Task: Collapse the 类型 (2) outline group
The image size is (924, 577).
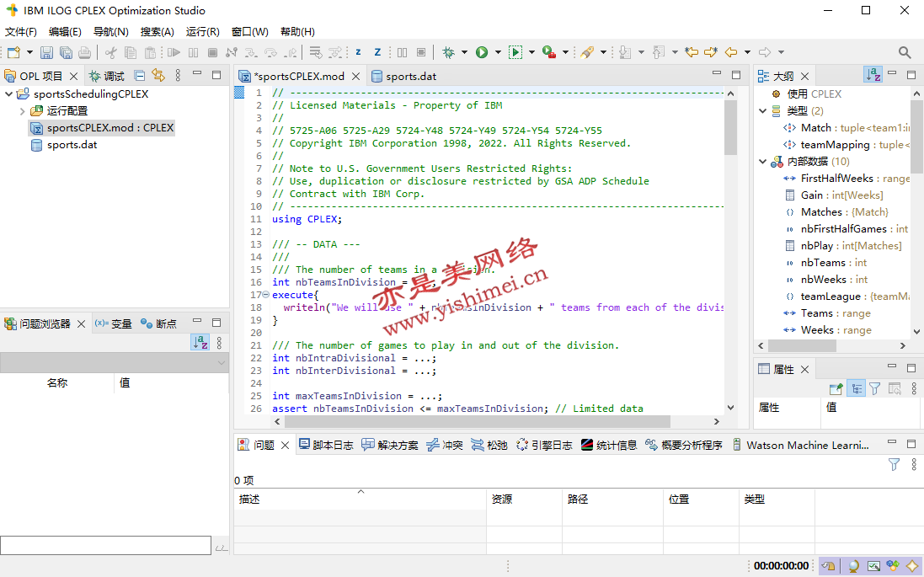Action: click(762, 111)
